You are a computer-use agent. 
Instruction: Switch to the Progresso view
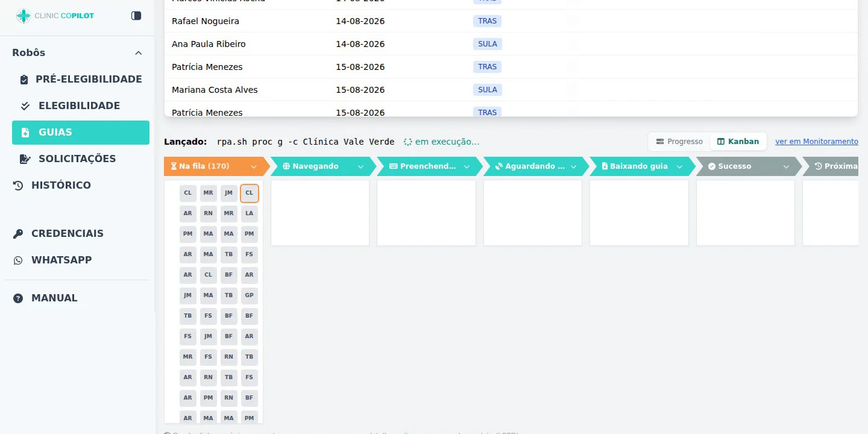679,142
